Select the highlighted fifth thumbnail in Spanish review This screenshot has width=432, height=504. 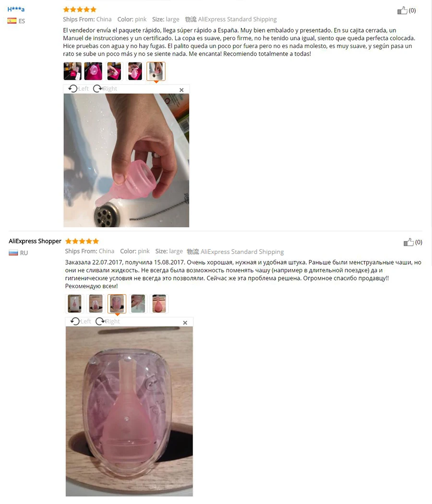pyautogui.click(x=156, y=71)
